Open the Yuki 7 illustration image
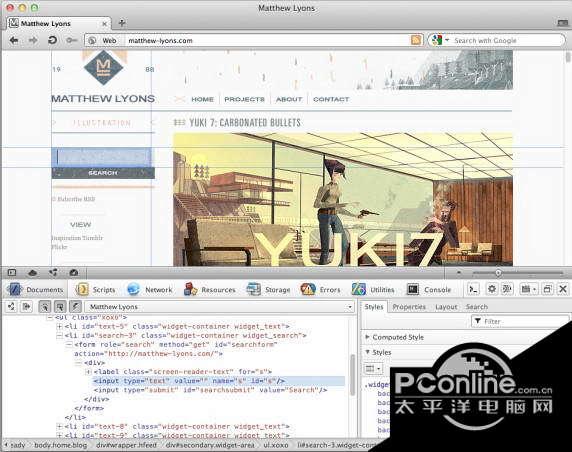The image size is (572, 452). [x=343, y=199]
